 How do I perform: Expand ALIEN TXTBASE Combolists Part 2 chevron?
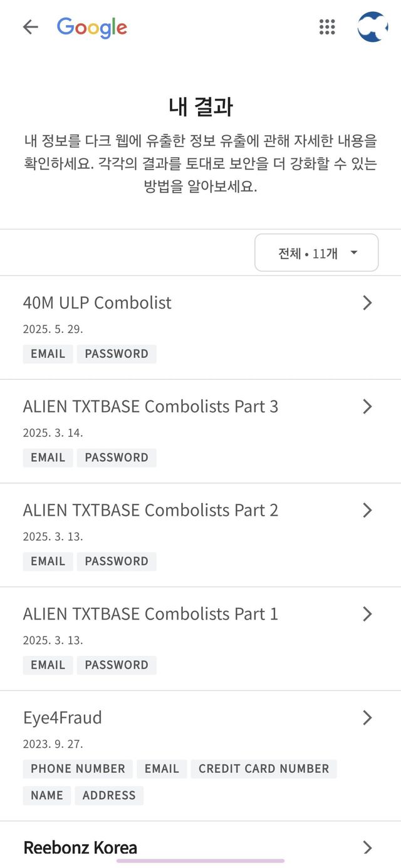[x=367, y=511]
